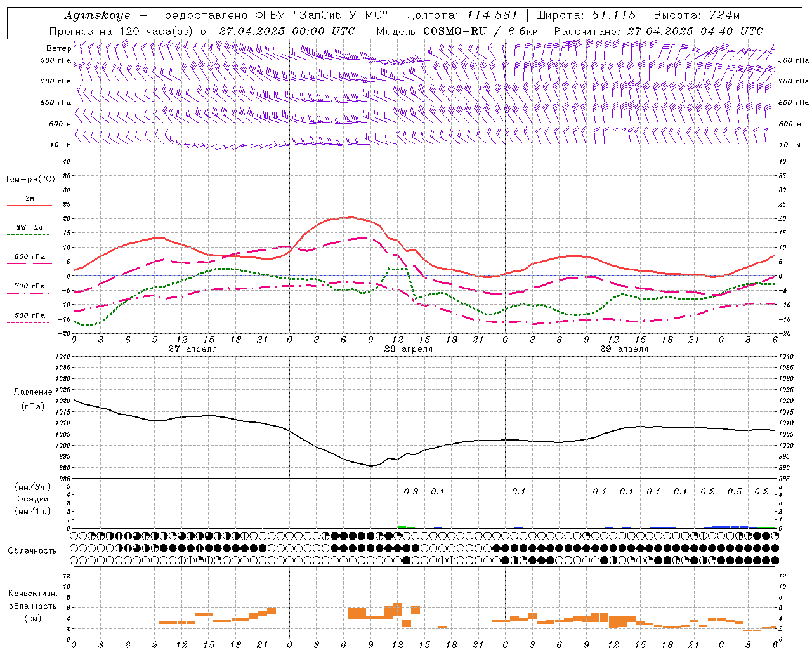Click the "Давление" pressure panel label

[x=32, y=392]
